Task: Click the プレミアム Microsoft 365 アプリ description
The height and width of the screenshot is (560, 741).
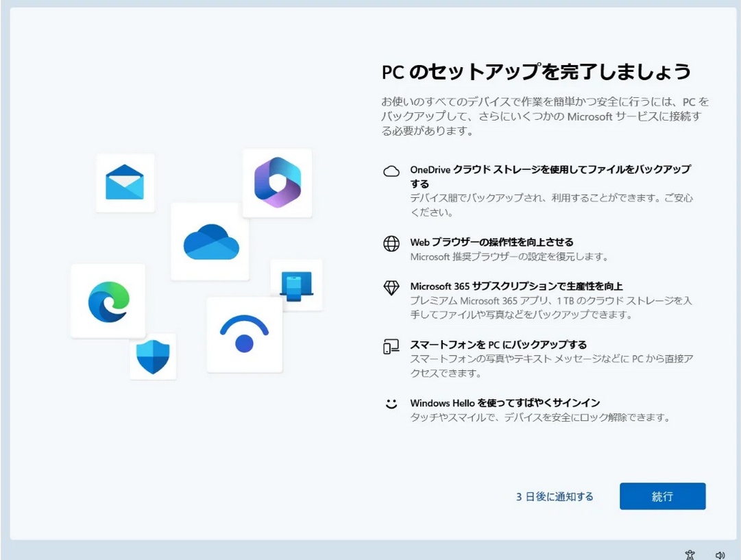Action: click(x=551, y=308)
